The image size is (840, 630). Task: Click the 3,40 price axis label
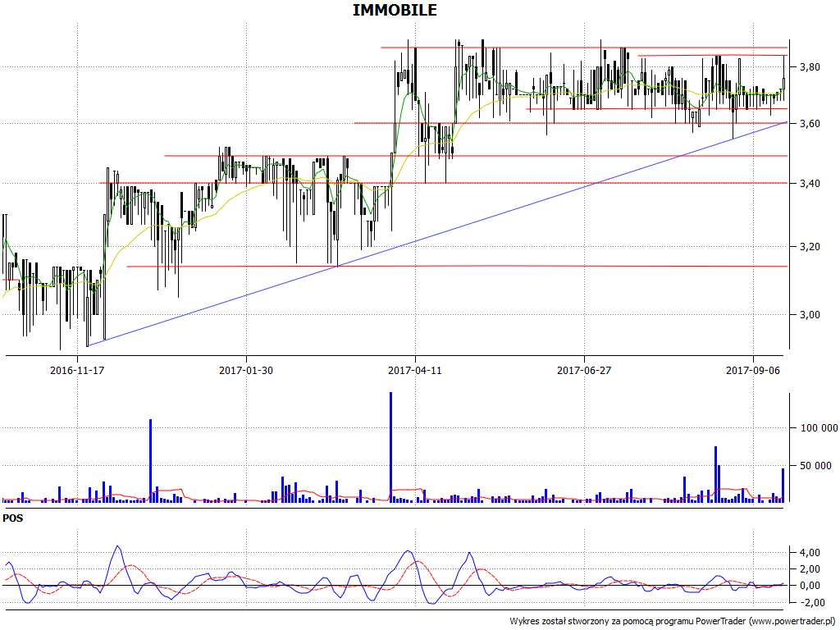810,184
